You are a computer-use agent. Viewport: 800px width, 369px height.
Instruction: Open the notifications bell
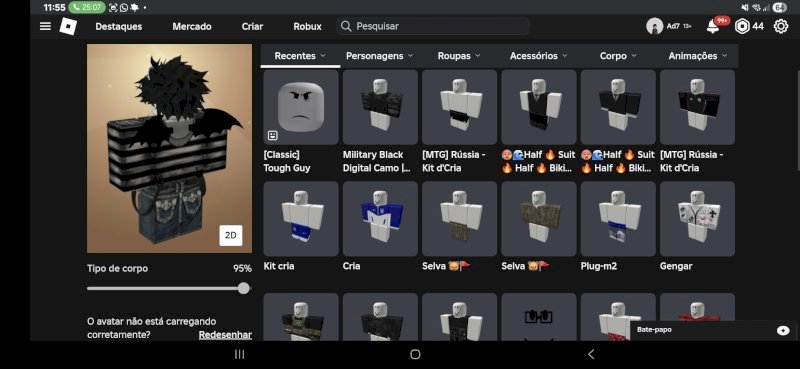pos(713,27)
